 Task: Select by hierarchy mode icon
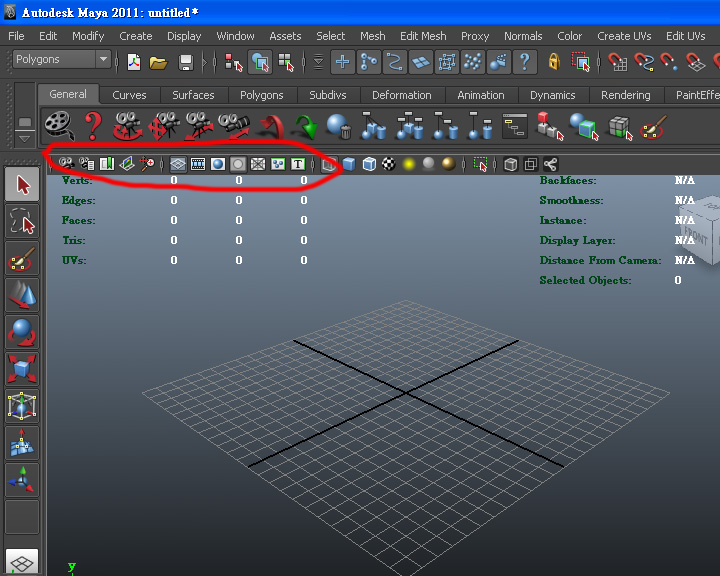click(233, 62)
